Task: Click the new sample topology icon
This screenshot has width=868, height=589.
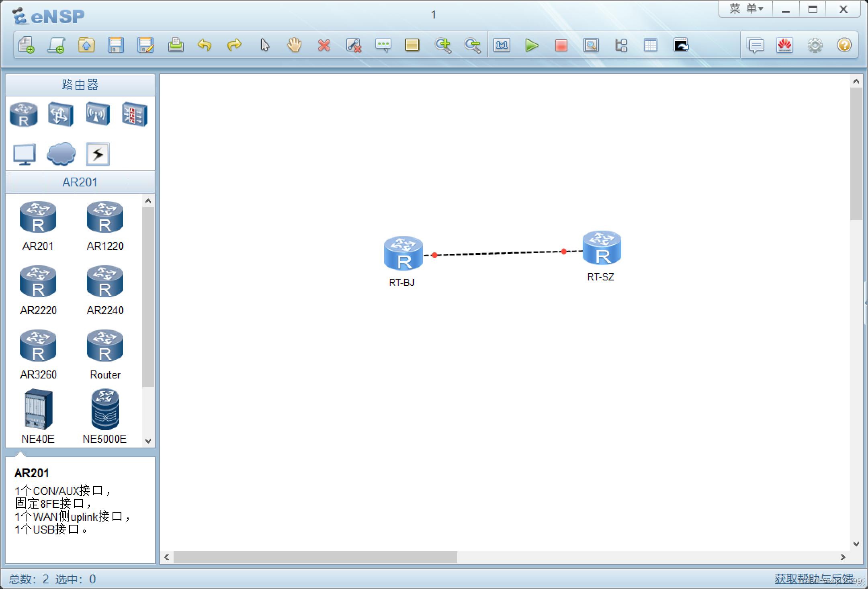Action: pos(56,45)
